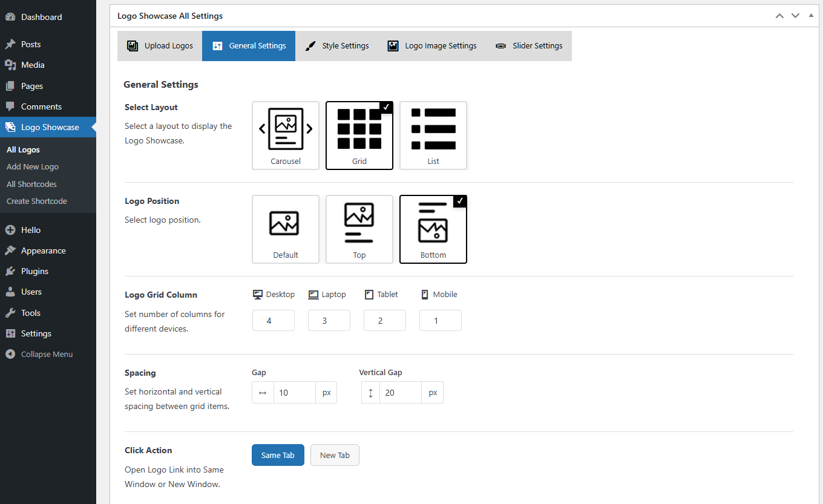Choose Top logo position

[359, 229]
